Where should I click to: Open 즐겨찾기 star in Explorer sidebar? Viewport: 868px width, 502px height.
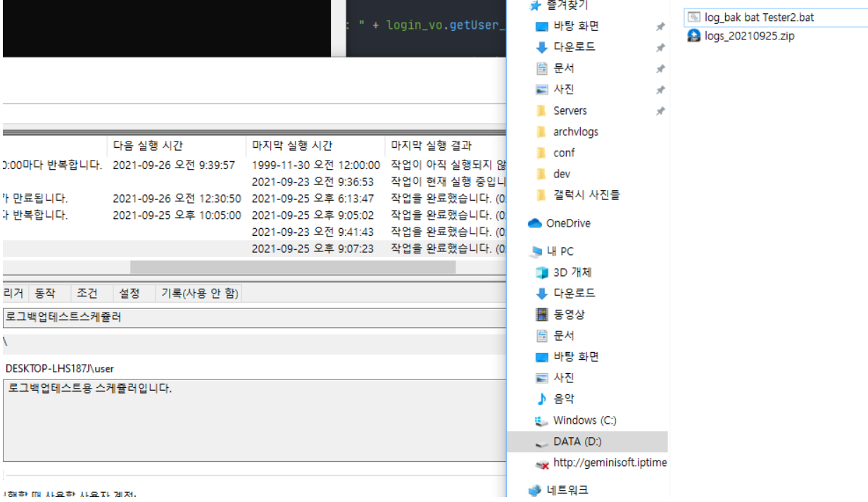tap(560, 6)
